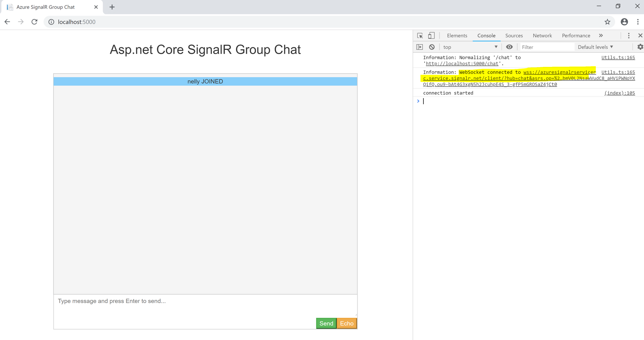Reload the localhost page
Screen dimensions: 644x340
tap(34, 22)
